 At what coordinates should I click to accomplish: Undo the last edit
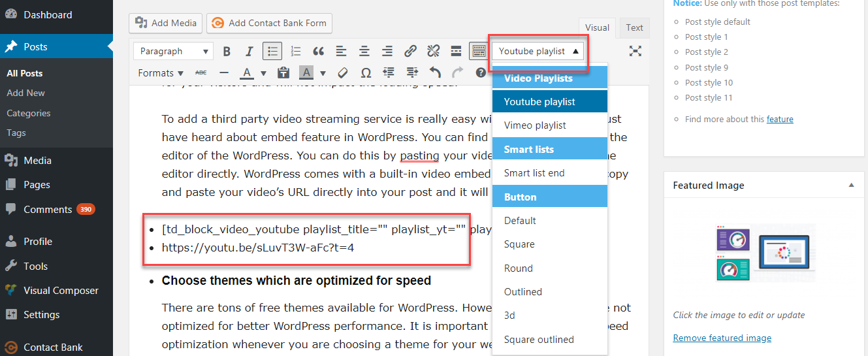click(x=435, y=73)
